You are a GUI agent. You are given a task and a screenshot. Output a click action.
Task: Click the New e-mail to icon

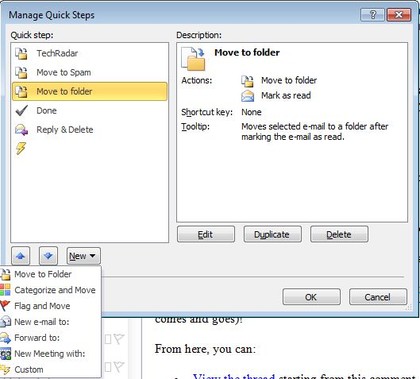[x=5, y=322]
